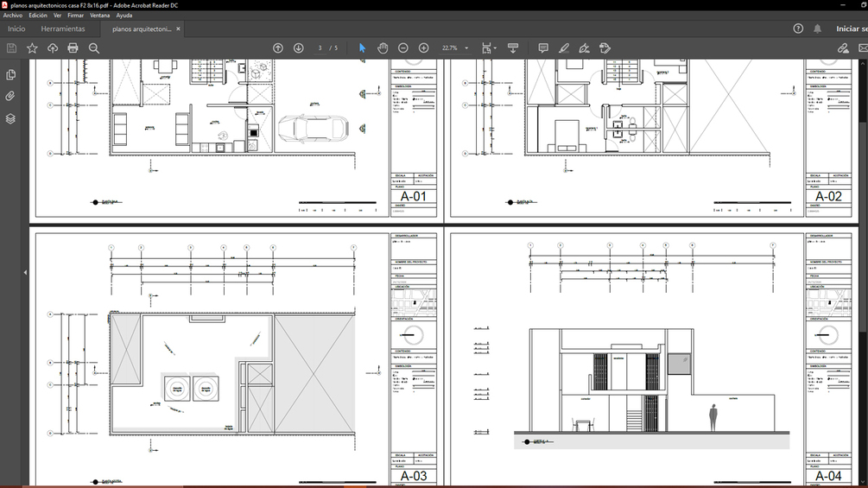
Task: Open the print icon
Action: point(73,48)
